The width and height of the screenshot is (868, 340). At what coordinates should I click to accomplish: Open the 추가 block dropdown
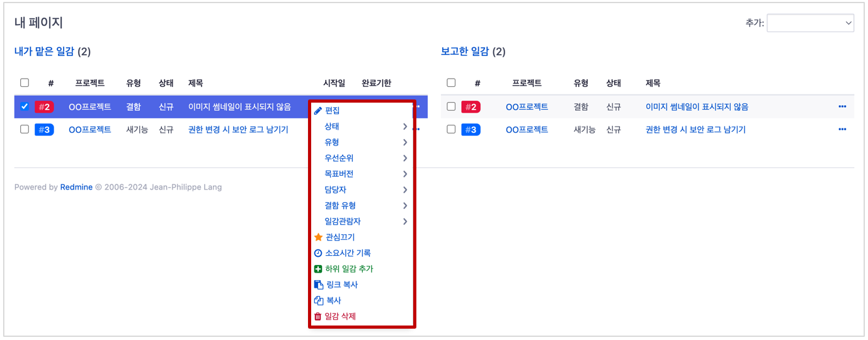coord(810,23)
